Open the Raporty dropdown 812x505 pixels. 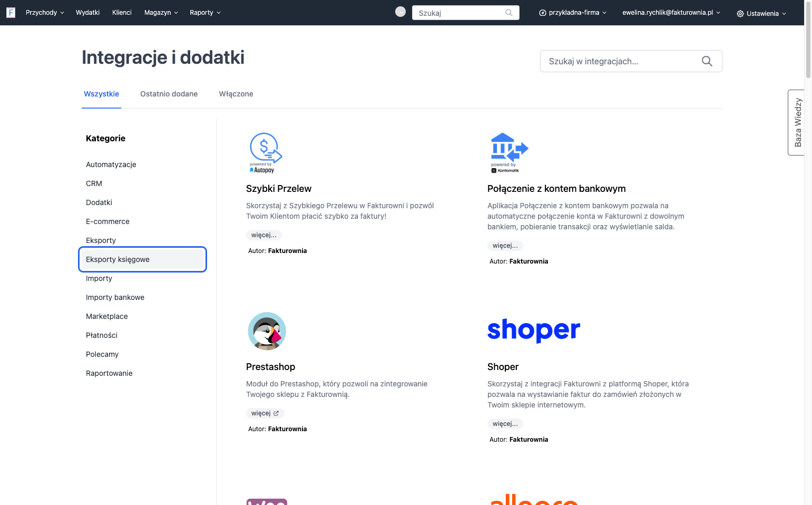(x=206, y=13)
